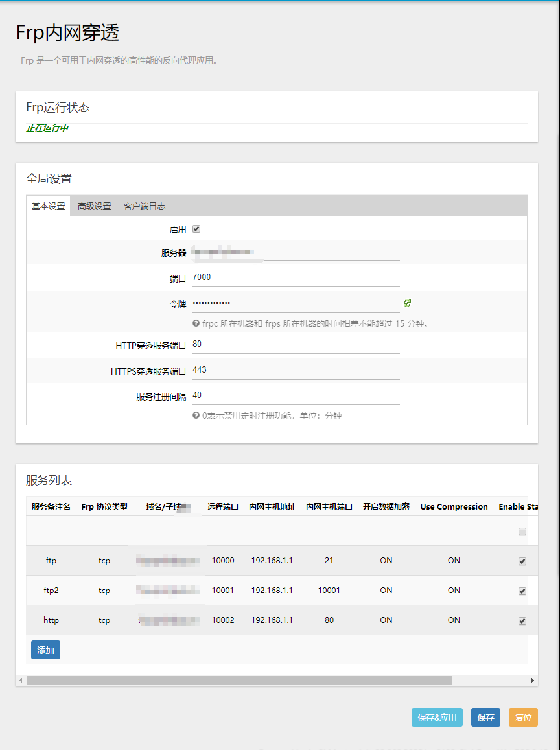Click the ftp service name cell

tap(51, 561)
